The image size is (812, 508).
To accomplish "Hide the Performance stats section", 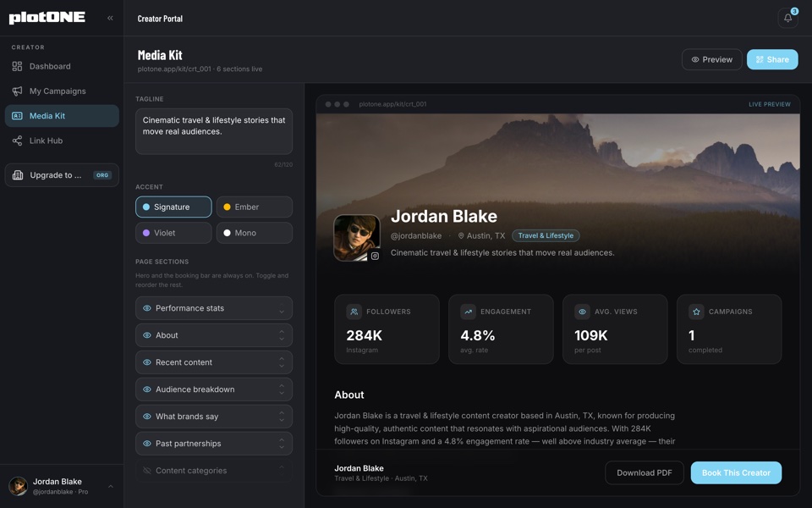I will click(147, 308).
